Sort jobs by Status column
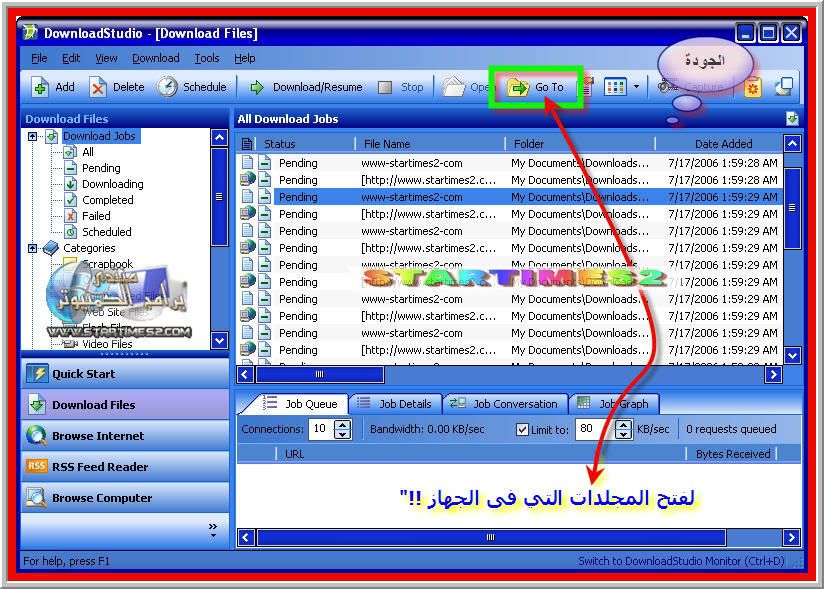 click(x=305, y=144)
